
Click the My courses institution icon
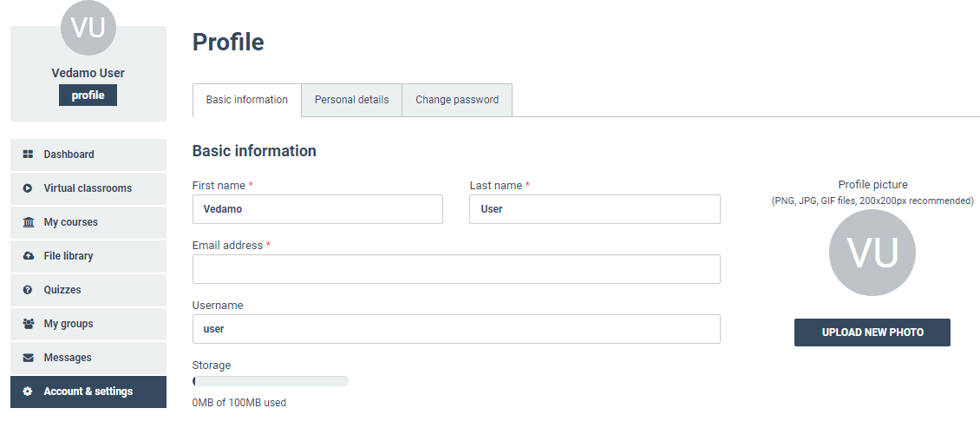[28, 222]
